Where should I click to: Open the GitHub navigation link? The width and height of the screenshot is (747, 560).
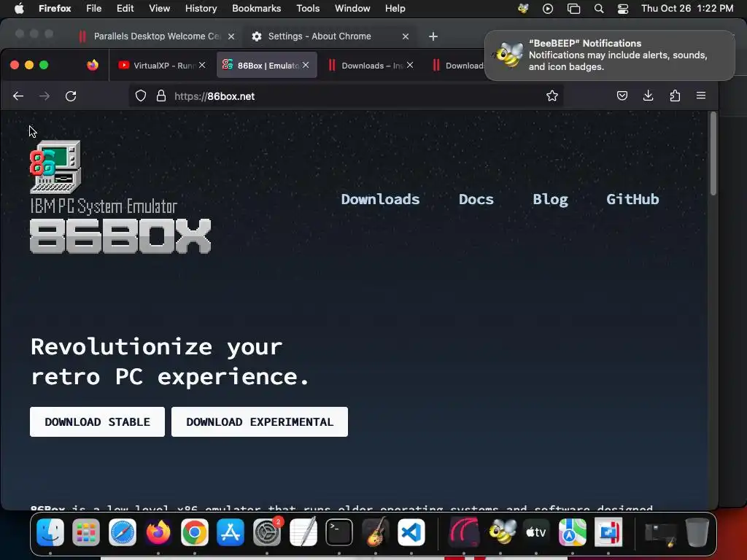632,199
